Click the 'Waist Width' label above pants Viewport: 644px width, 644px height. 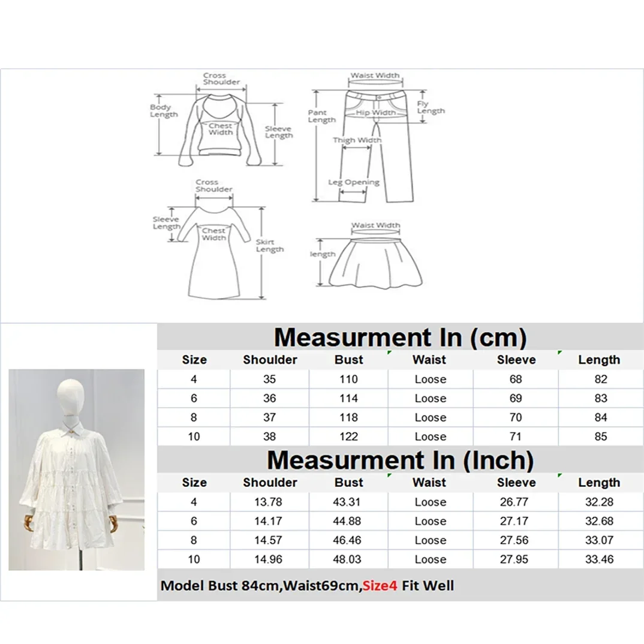pyautogui.click(x=375, y=76)
